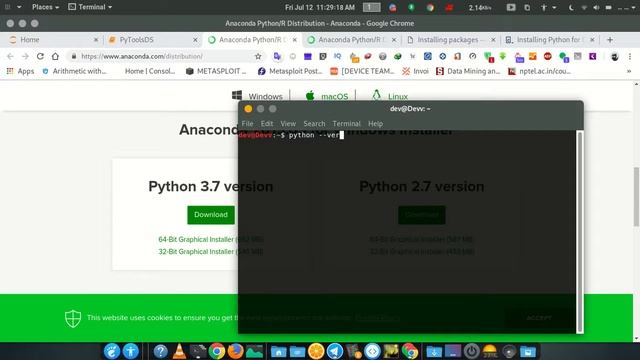Open the Data Mining bookmark
Image resolution: width=640 pixels, height=360 pixels.
pyautogui.click(x=468, y=71)
